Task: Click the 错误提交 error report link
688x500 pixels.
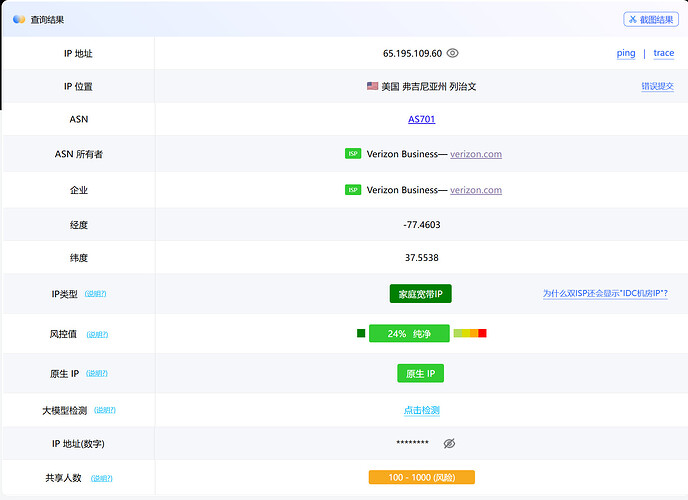Action: [657, 86]
